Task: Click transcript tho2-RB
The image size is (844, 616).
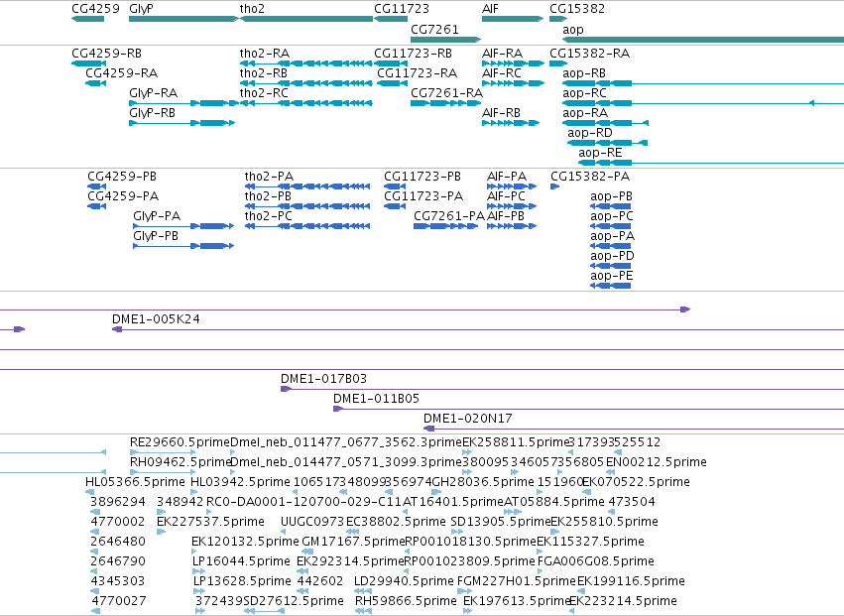Action: pos(306,83)
